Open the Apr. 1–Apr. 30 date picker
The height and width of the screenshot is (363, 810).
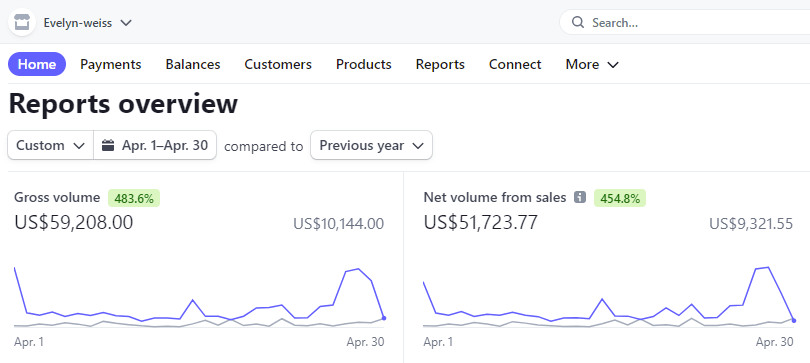(x=155, y=145)
